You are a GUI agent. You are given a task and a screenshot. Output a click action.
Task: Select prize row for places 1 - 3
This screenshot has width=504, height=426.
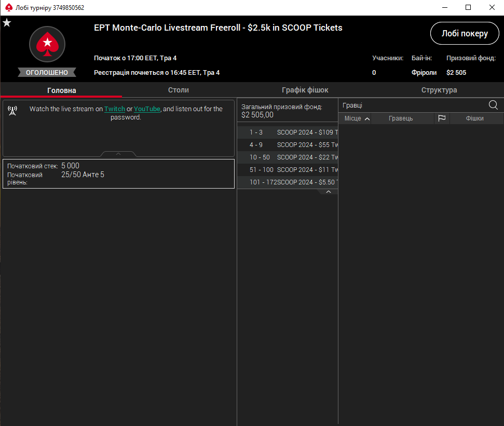point(288,132)
